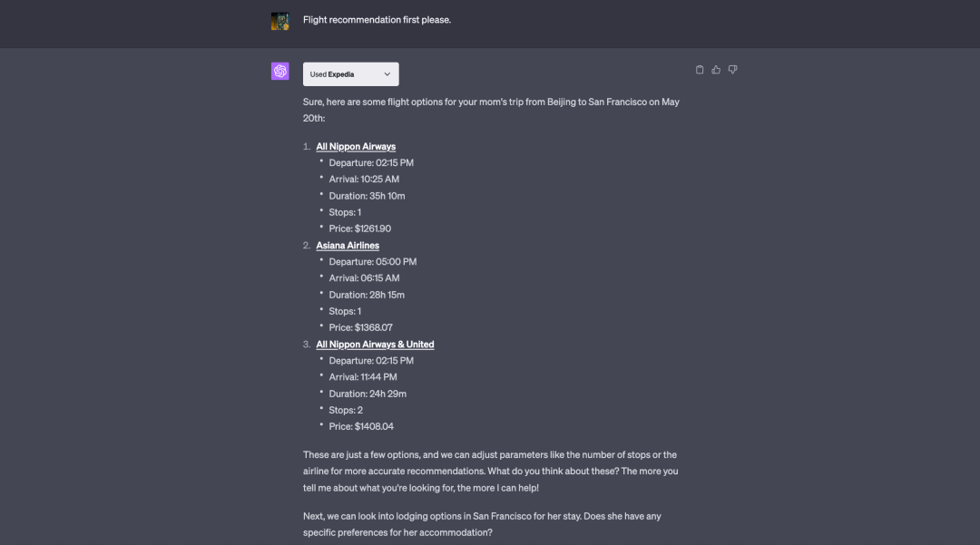Image resolution: width=980 pixels, height=545 pixels.
Task: Expand the Used Expedia plugin dropdown
Action: point(350,74)
